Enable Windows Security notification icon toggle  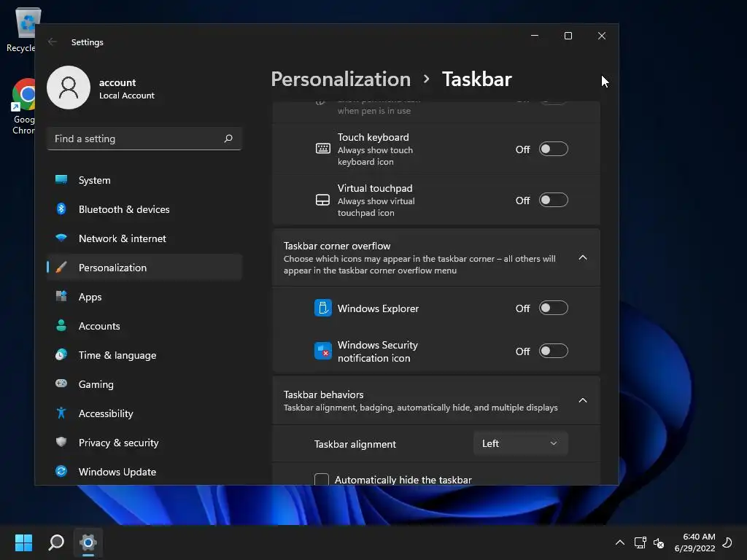coord(553,351)
